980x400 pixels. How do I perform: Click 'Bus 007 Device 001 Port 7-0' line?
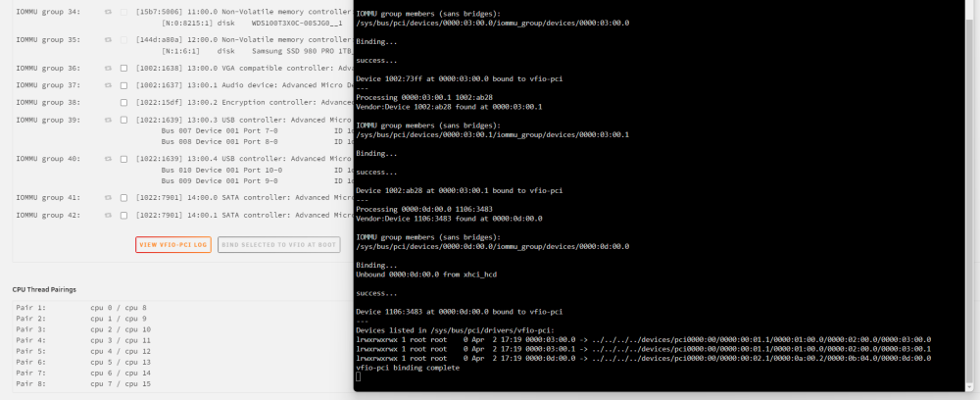click(220, 131)
